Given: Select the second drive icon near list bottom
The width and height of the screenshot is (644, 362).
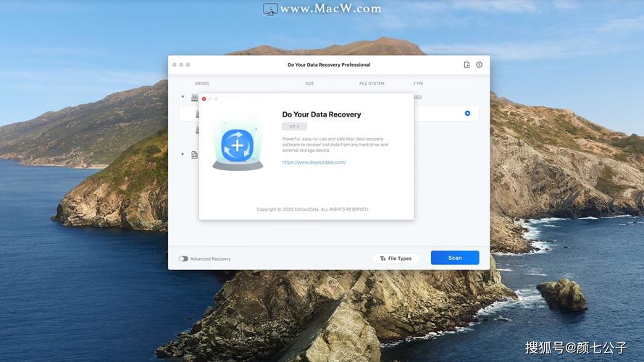Looking at the screenshot, I should (x=194, y=154).
